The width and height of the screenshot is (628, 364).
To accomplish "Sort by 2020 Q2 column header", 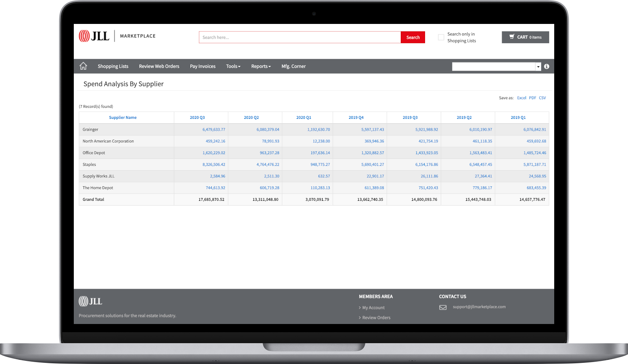I will [251, 118].
